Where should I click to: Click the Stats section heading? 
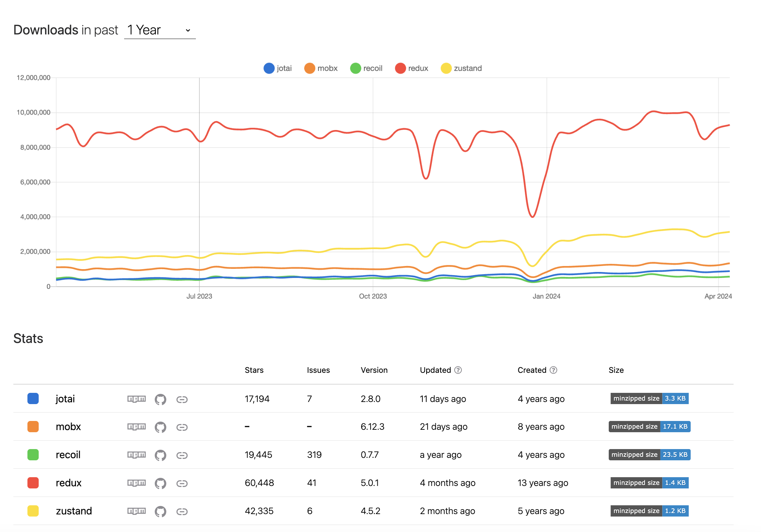(x=28, y=338)
